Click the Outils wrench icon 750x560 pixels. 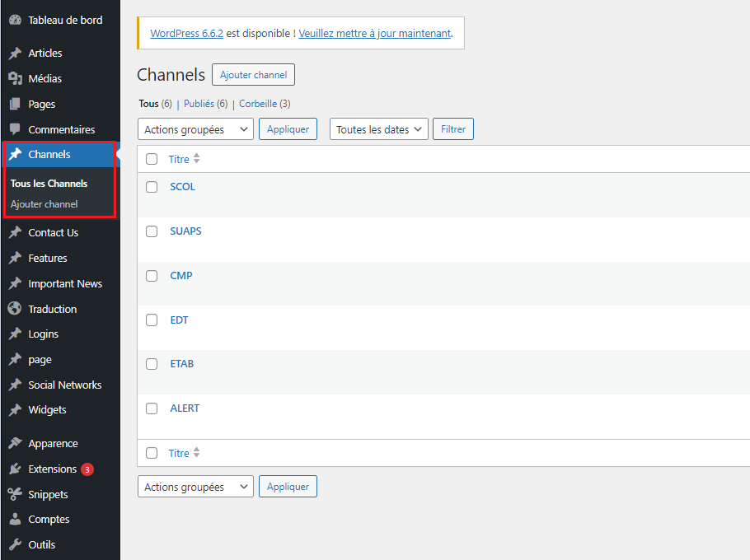(x=15, y=544)
